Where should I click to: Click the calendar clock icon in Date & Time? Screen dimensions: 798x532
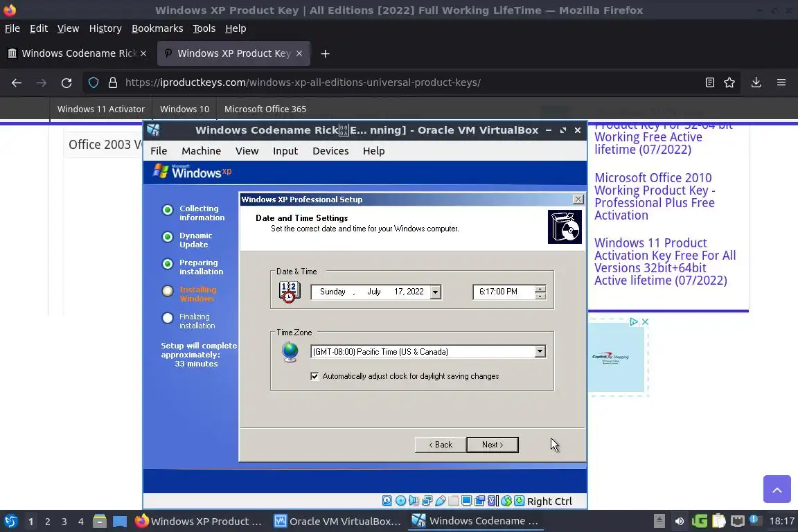click(290, 292)
